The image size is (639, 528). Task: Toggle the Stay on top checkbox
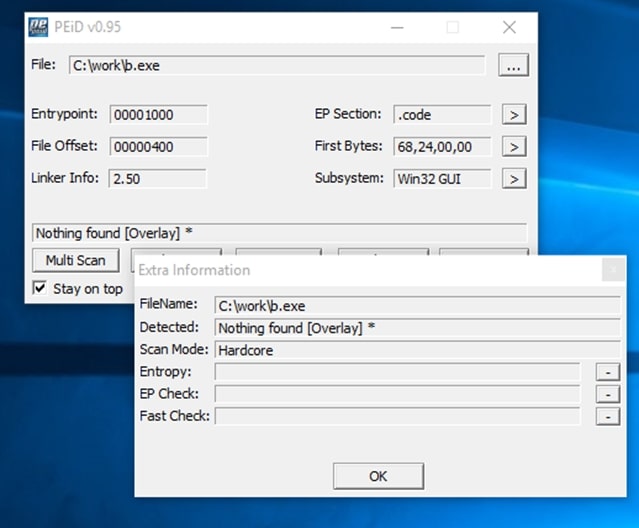tap(40, 288)
